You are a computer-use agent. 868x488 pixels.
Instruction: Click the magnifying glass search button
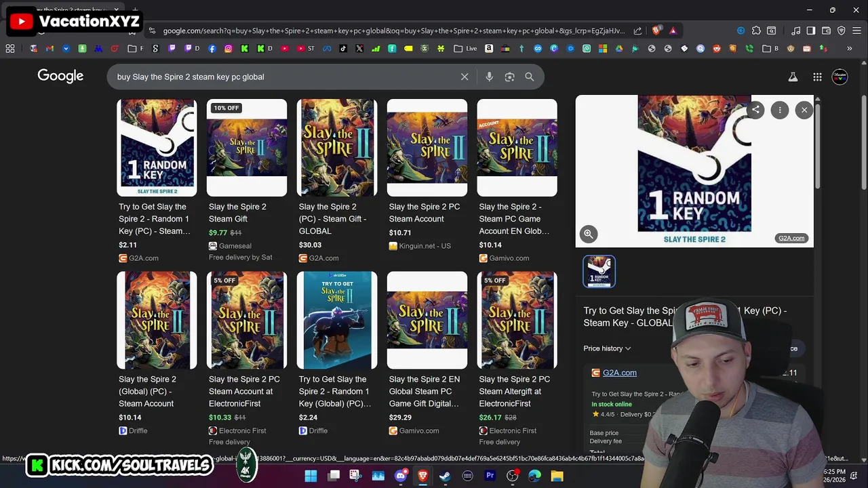point(530,77)
